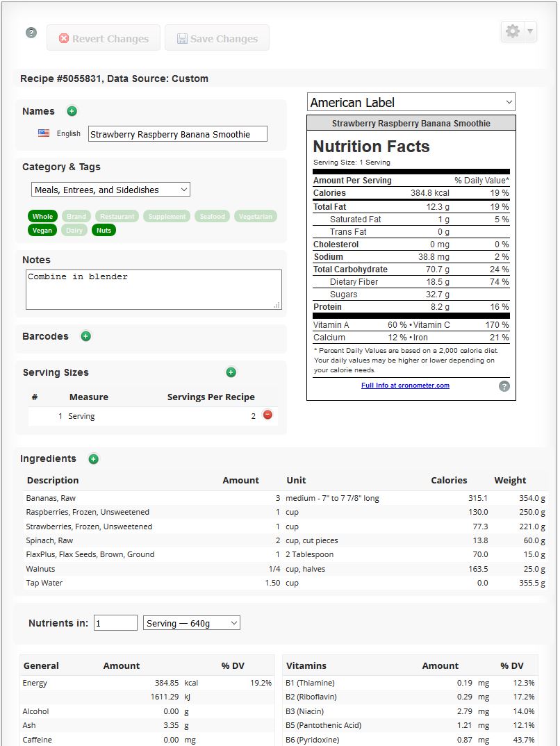The image size is (560, 746).
Task: Add a barcode with the plus icon
Action: tap(85, 336)
